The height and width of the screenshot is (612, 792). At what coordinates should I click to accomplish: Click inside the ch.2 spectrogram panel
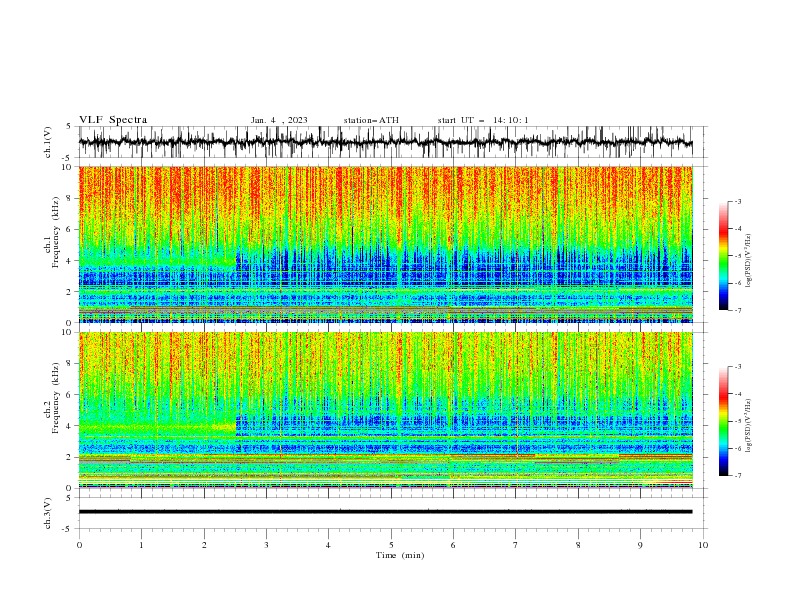[386, 410]
